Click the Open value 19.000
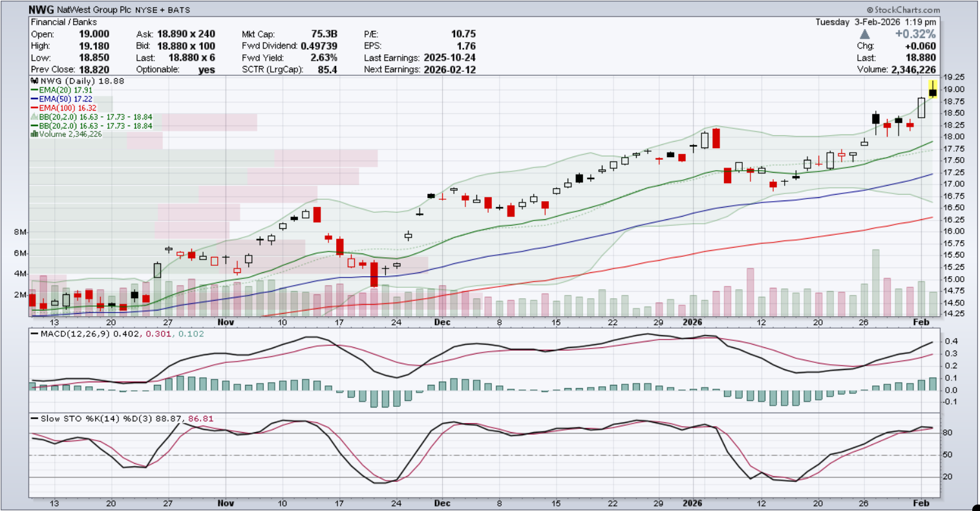Screen dimensions: 980x511 click(x=94, y=34)
